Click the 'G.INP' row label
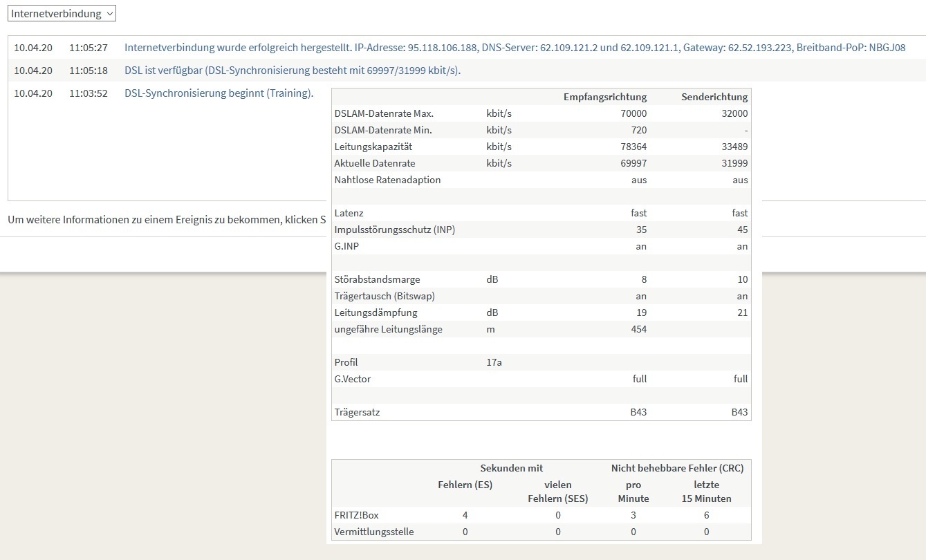Screen dimensions: 926x560 click(346, 246)
